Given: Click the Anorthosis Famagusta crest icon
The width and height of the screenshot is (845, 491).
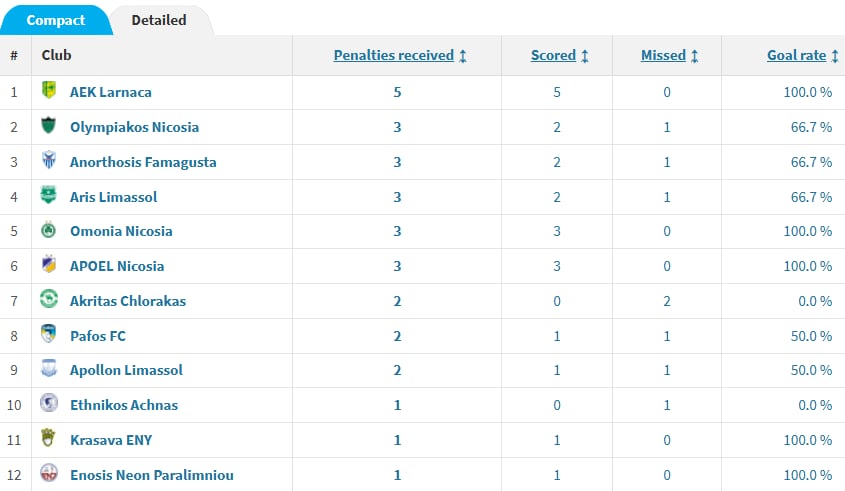Looking at the screenshot, I should click(x=49, y=161).
